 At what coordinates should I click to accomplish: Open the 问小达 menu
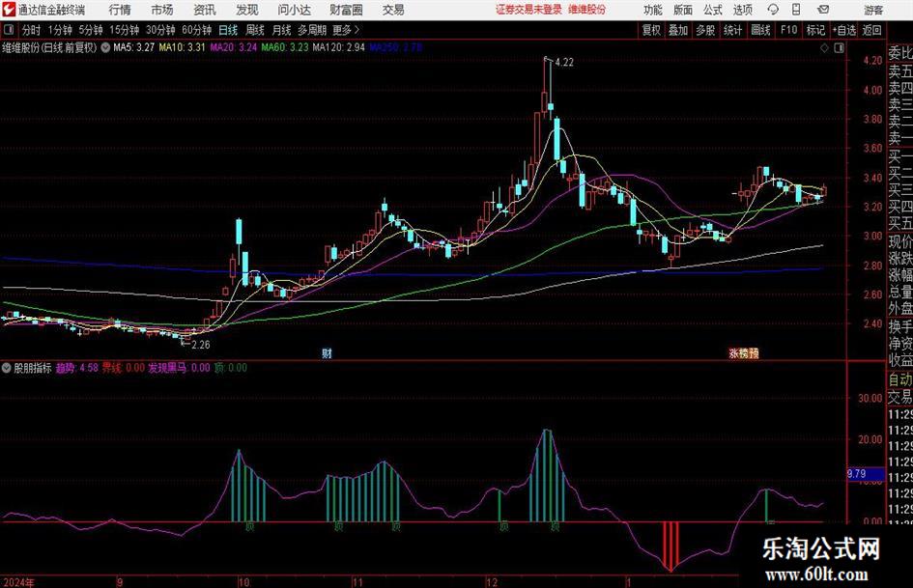pyautogui.click(x=294, y=10)
